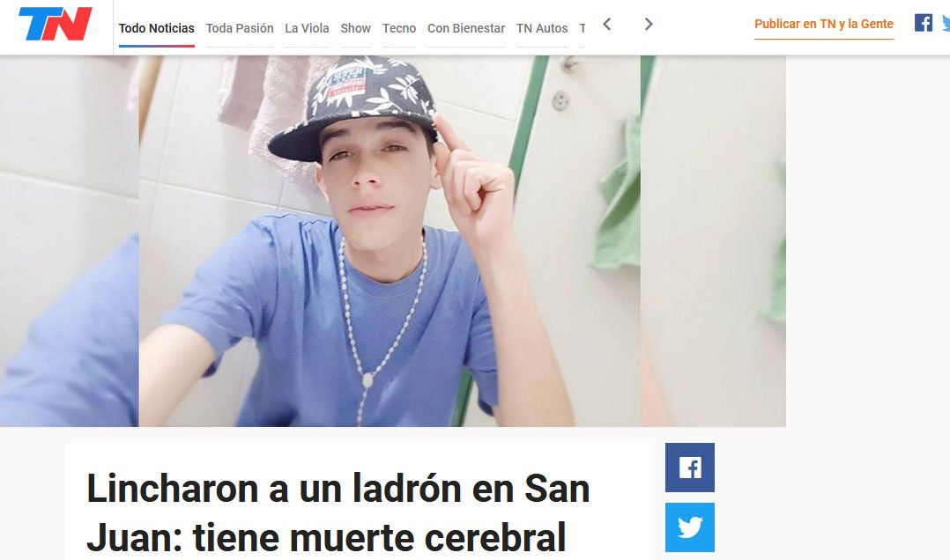Viewport: 950px width, 560px height.
Task: Click the blurred right side of the photo
Action: point(713,241)
